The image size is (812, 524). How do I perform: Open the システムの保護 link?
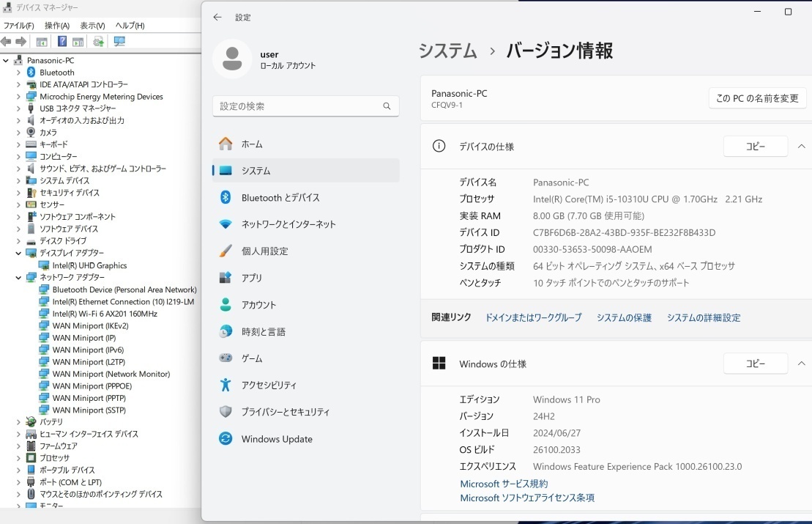point(623,317)
